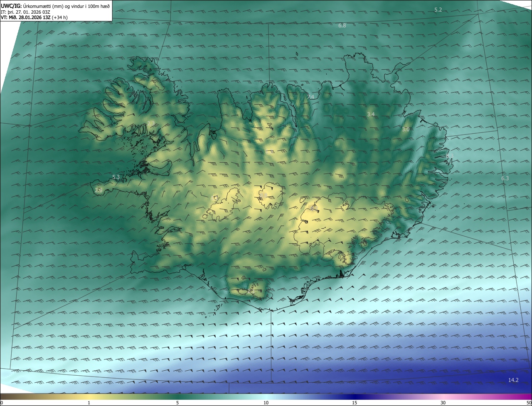Click the map title 'Úrkomumætti (mm) og vindur í 100m hæð'
Image resolution: width=532 pixels, height=406 pixels.
coord(67,6)
